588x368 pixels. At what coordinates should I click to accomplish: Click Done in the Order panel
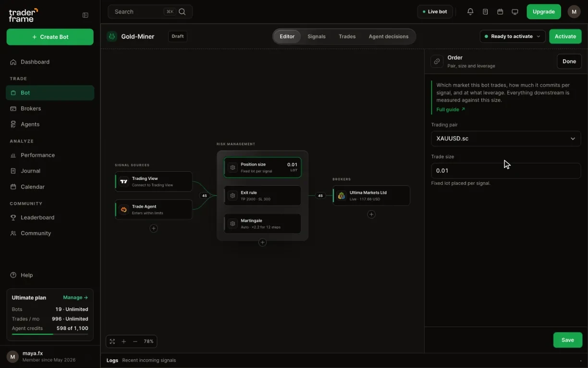(x=569, y=62)
